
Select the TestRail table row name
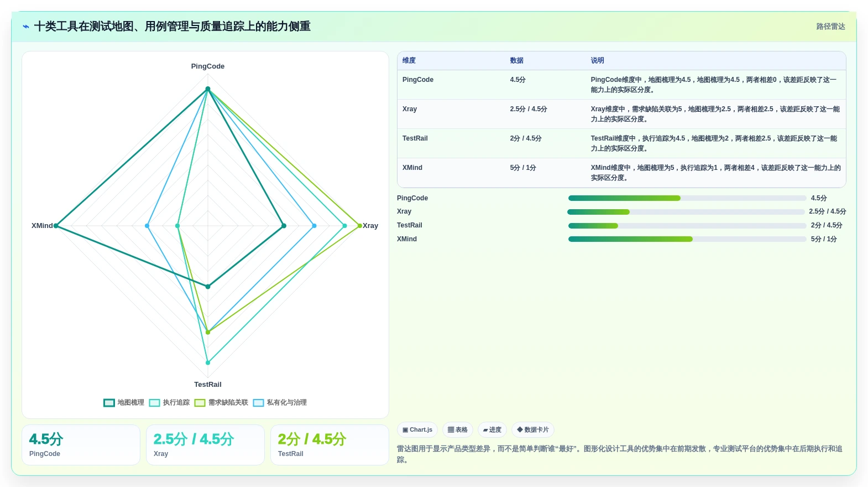pos(415,138)
